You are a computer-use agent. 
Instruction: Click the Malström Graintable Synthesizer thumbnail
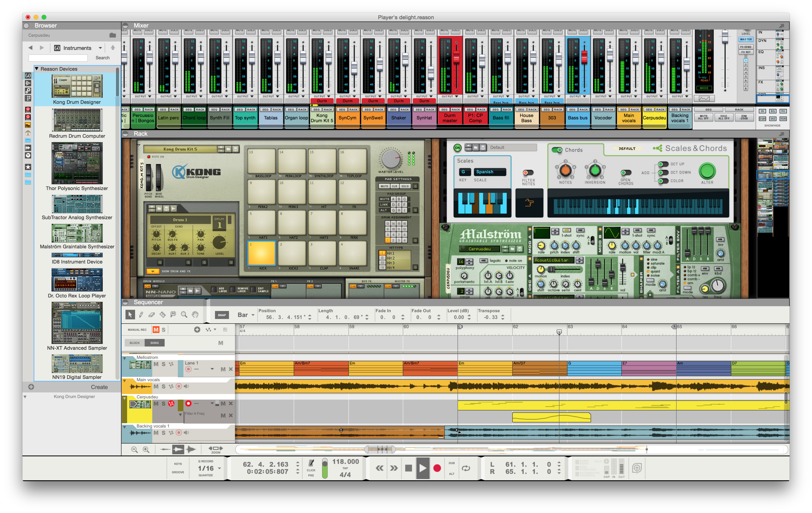pos(77,233)
